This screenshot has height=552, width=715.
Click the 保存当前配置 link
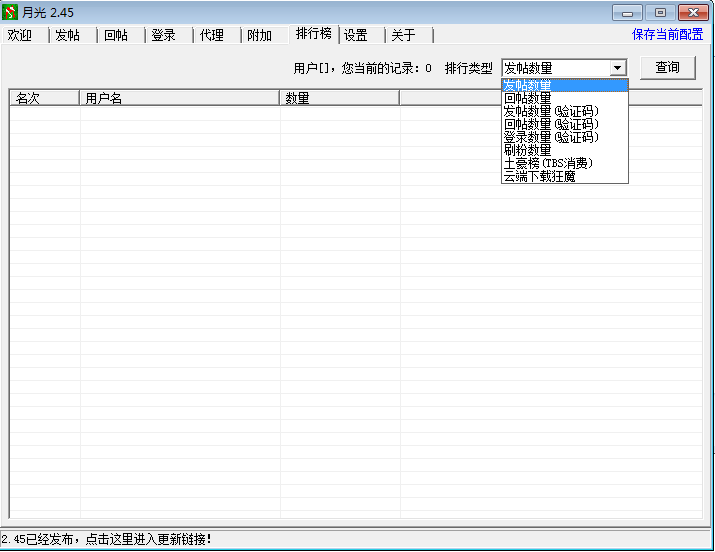pos(667,34)
